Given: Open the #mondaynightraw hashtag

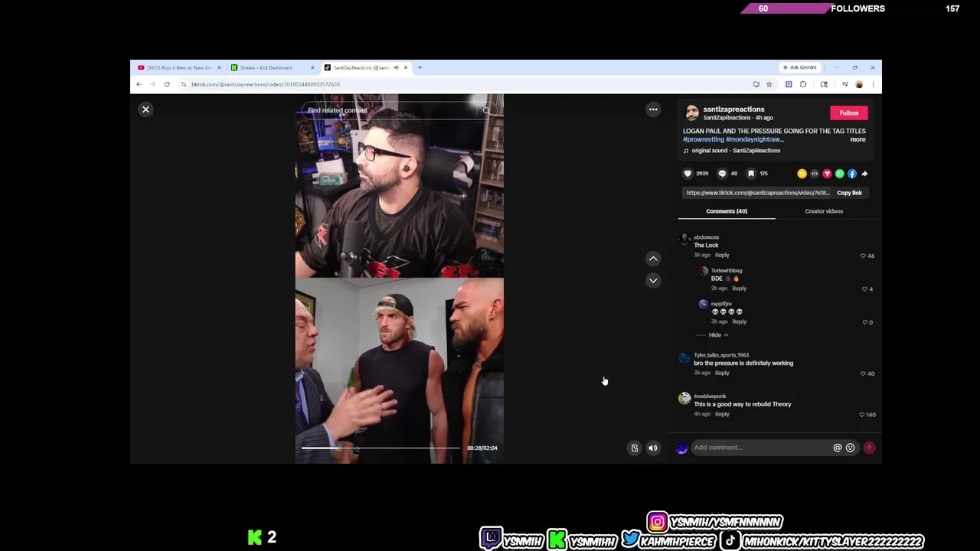Looking at the screenshot, I should pos(754,139).
